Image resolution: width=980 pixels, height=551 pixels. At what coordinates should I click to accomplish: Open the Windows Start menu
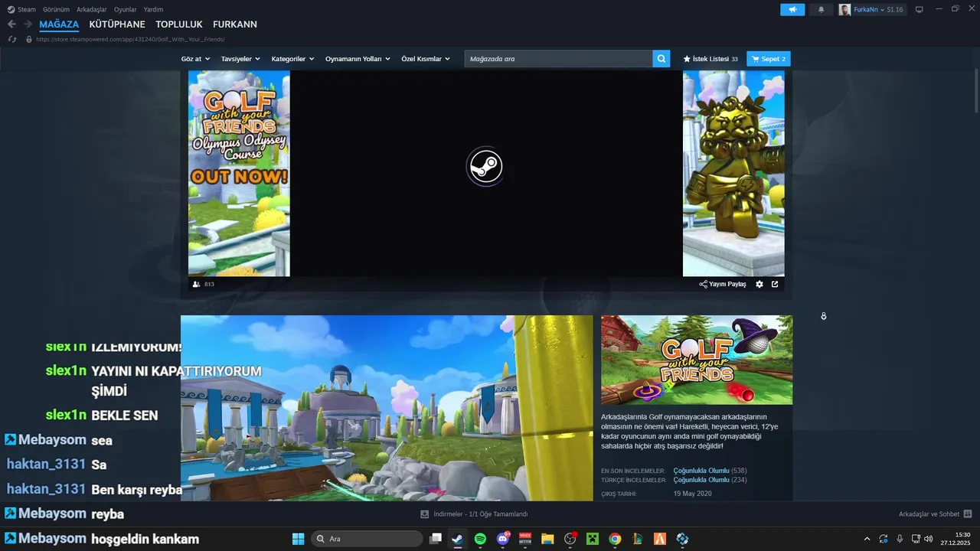pyautogui.click(x=298, y=539)
